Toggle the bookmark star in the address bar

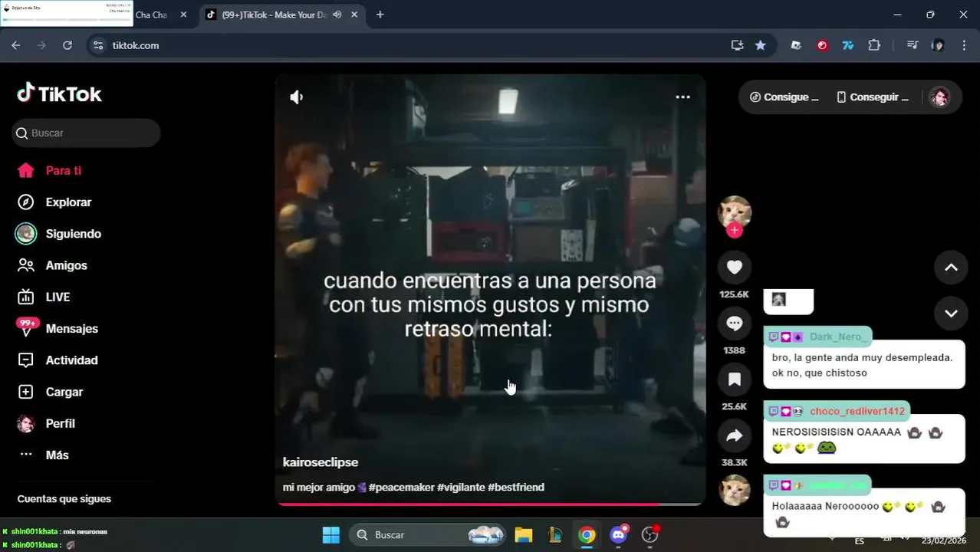tap(760, 45)
